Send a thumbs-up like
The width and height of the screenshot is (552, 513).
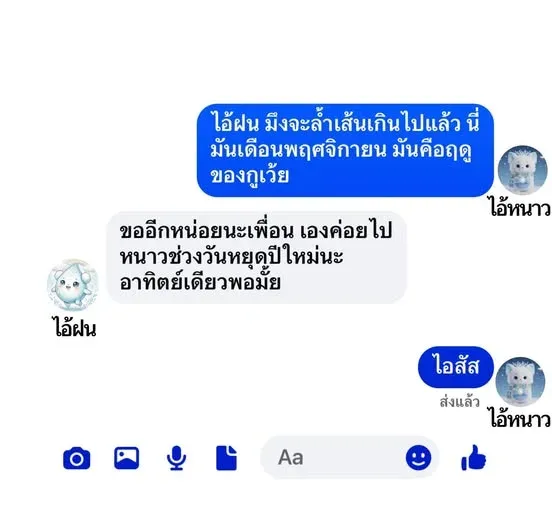point(473,458)
